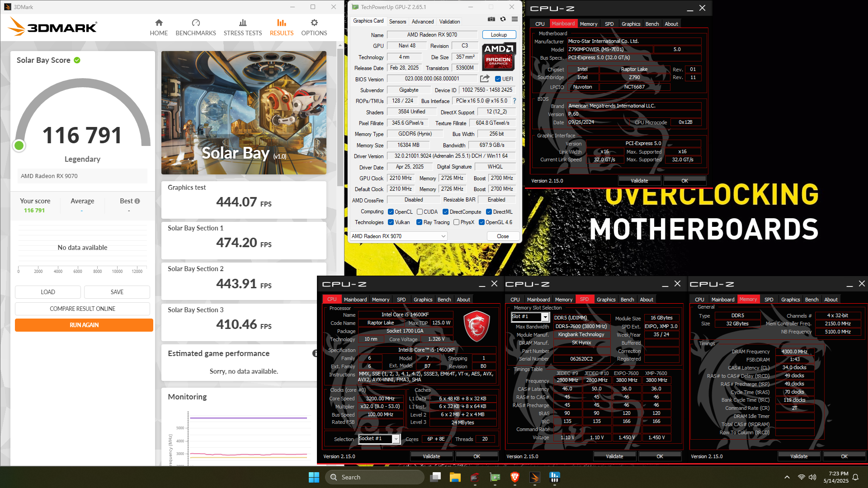Click the DRAM Frequency 4300.0 MHz value
This screenshot has height=488, width=868.
[794, 352]
